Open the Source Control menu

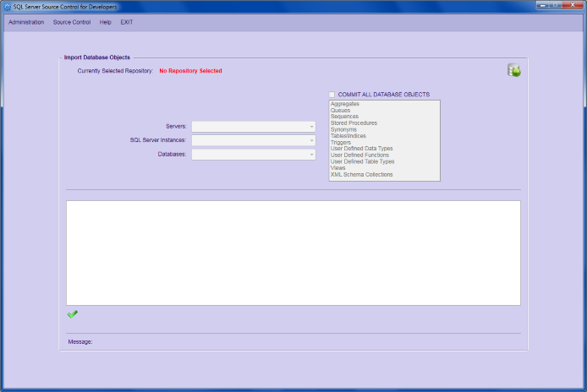click(72, 22)
